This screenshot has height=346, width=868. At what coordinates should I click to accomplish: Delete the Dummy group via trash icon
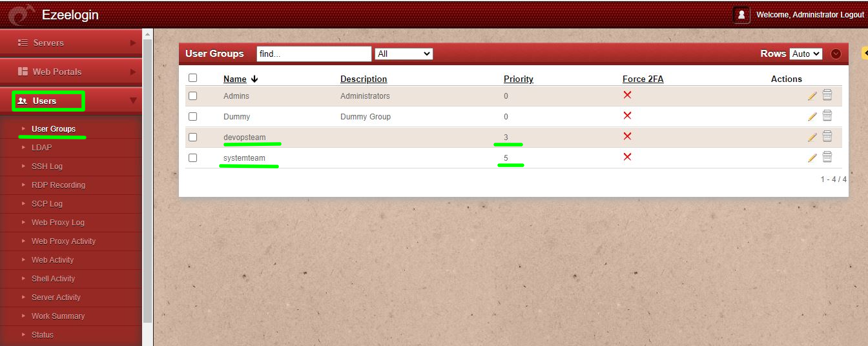coord(827,116)
